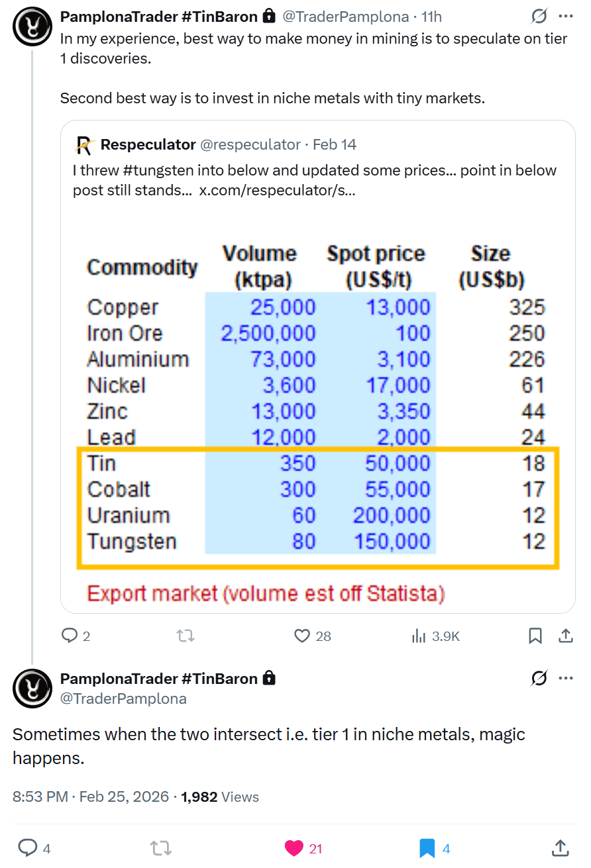The image size is (591, 868).
Task: Bookmark the first tweet in thread
Action: click(535, 636)
